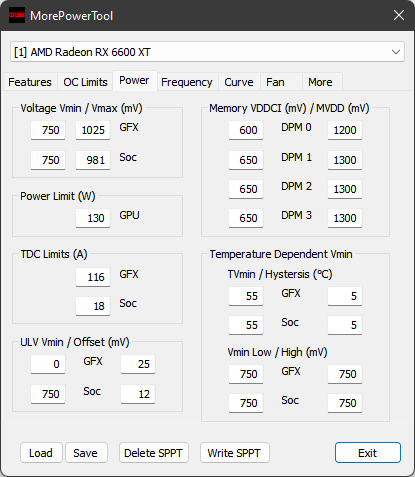Go to the Curve tab
The height and width of the screenshot is (477, 415).
pyautogui.click(x=239, y=82)
